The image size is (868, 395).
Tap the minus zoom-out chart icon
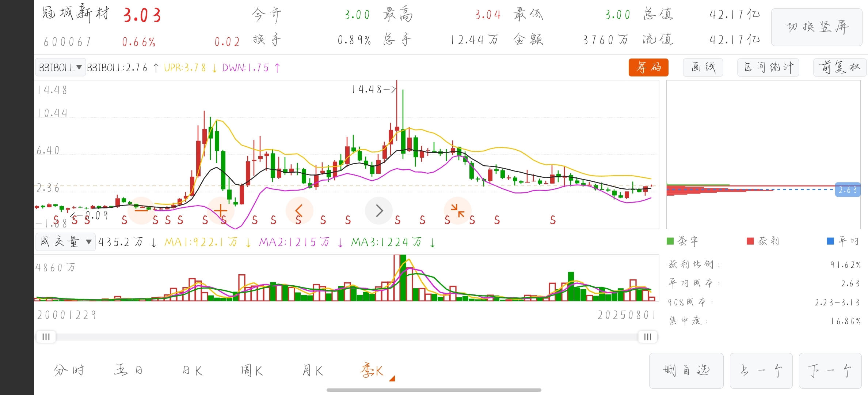click(141, 210)
